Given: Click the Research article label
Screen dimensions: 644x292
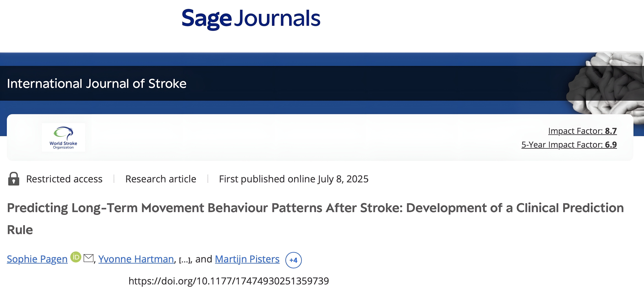Looking at the screenshot, I should point(161,179).
